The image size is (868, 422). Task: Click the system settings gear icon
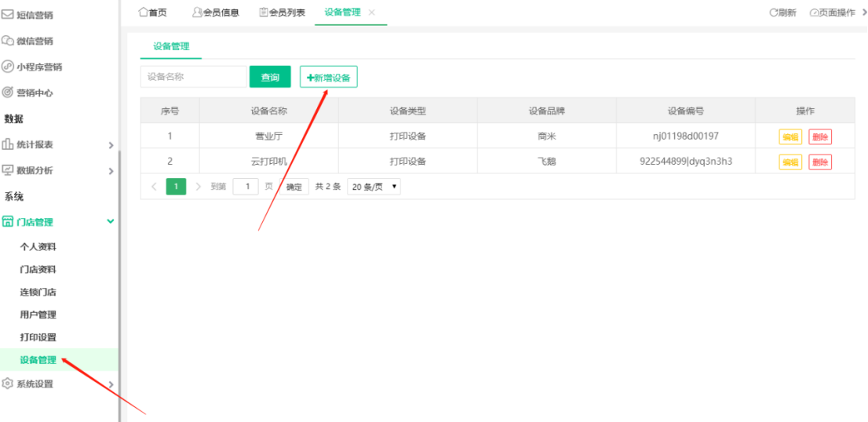8,384
